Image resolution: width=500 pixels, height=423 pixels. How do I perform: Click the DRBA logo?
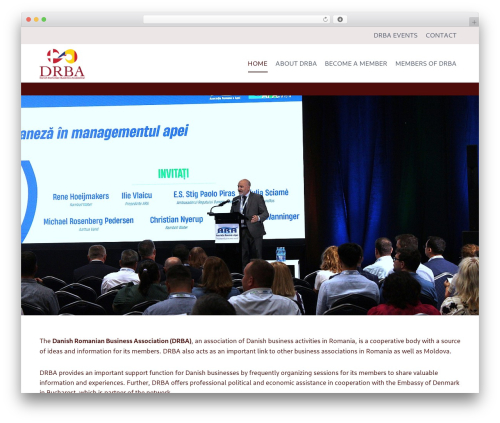(62, 64)
